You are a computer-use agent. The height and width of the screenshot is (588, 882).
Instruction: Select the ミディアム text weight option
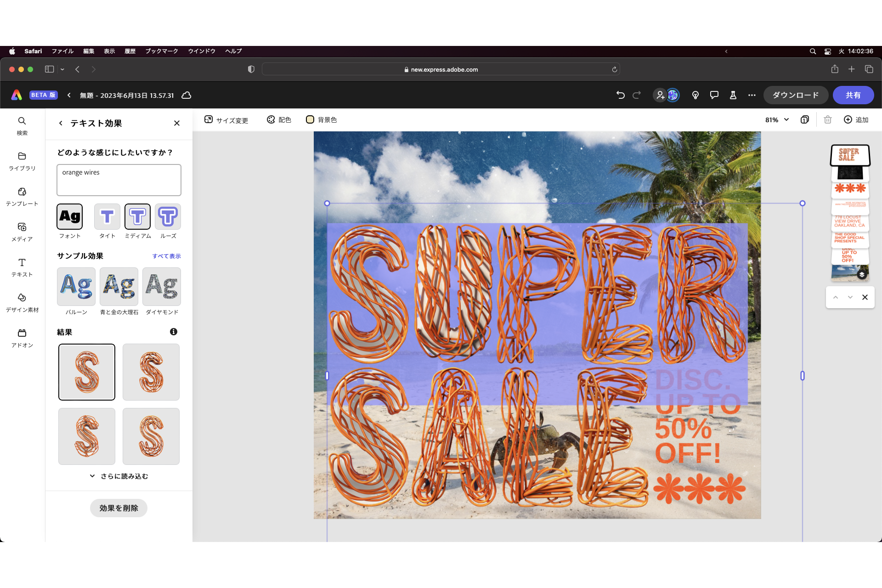click(x=137, y=216)
